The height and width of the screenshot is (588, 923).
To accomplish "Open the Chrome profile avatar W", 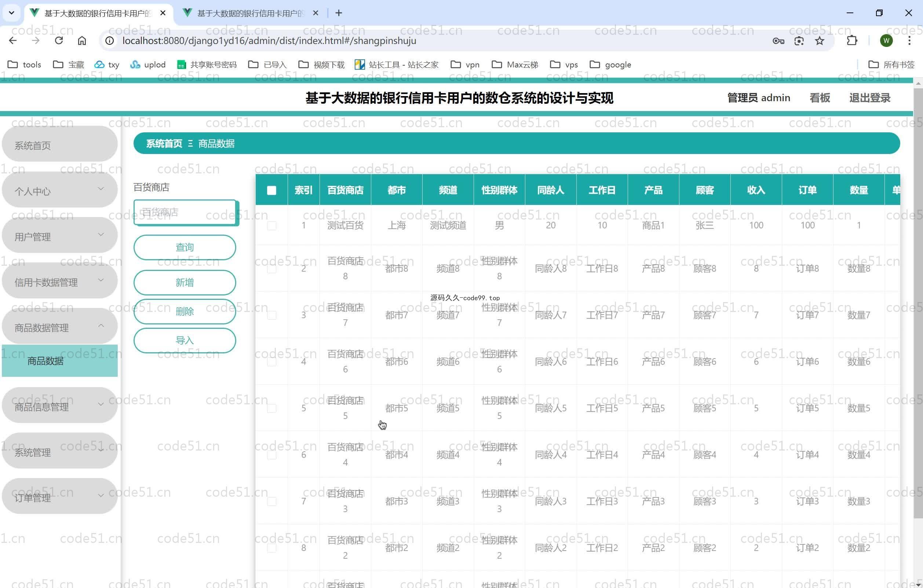I will click(x=886, y=41).
